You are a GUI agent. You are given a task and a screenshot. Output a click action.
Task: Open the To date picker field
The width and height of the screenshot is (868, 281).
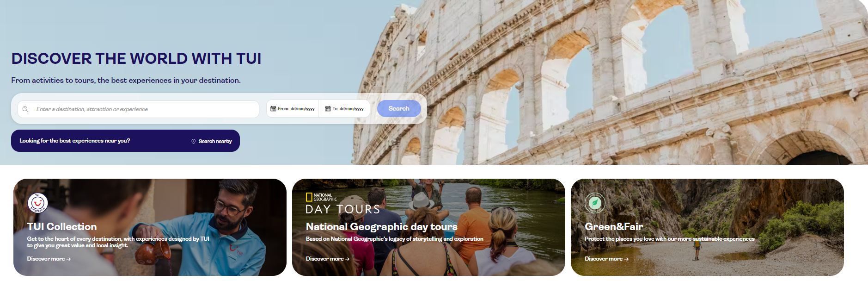344,109
